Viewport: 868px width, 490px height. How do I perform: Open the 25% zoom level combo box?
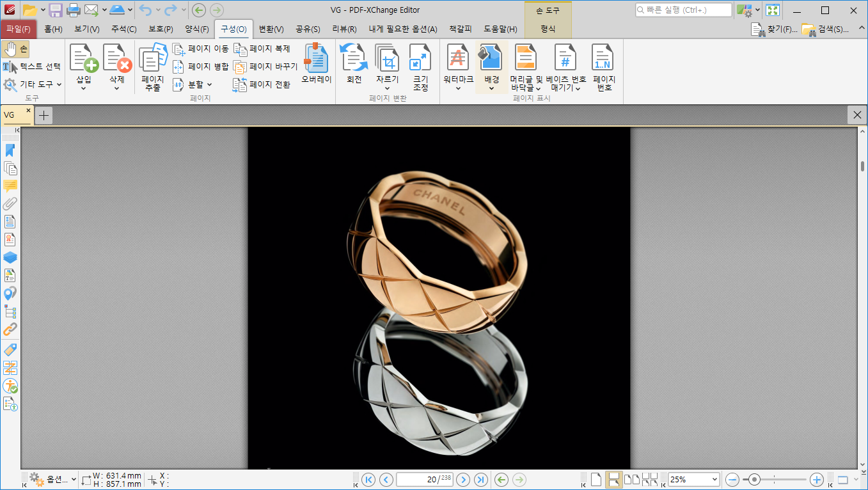tap(693, 480)
